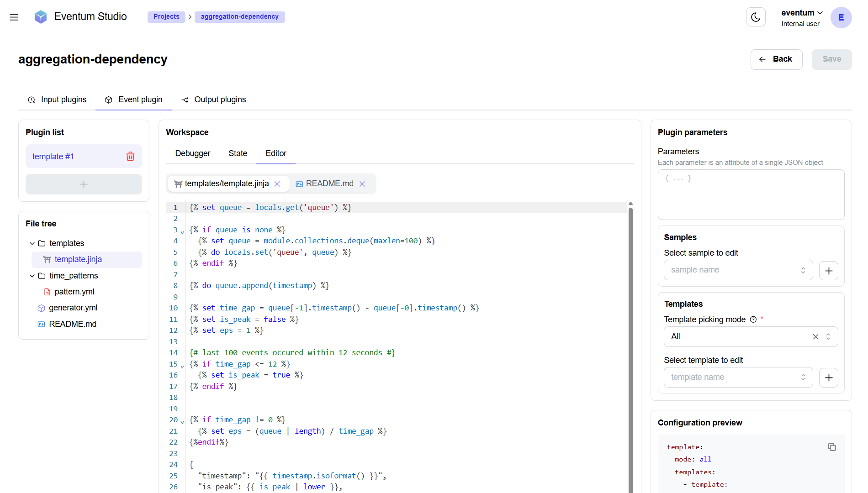This screenshot has width=868, height=493.
Task: Toggle dark mode with the moon icon
Action: [x=755, y=16]
